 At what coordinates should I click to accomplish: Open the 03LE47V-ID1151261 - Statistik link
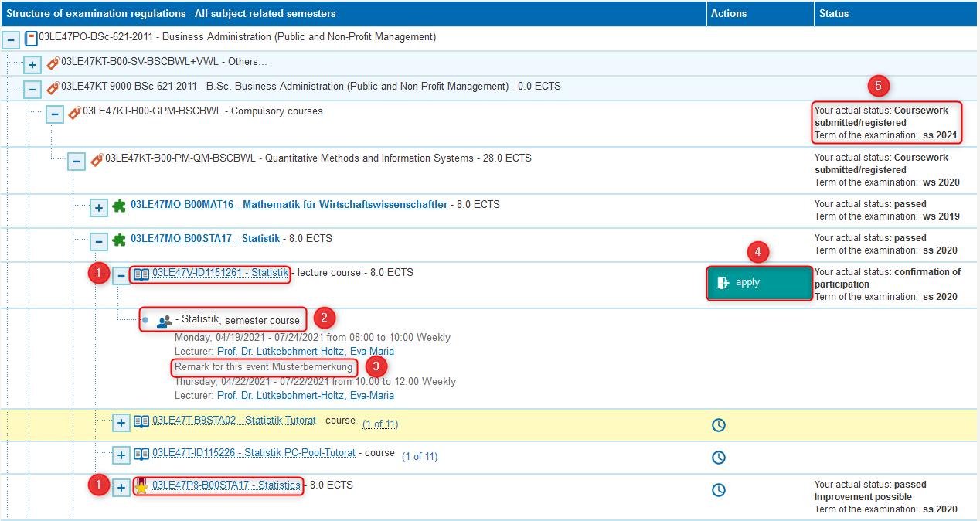pos(220,273)
